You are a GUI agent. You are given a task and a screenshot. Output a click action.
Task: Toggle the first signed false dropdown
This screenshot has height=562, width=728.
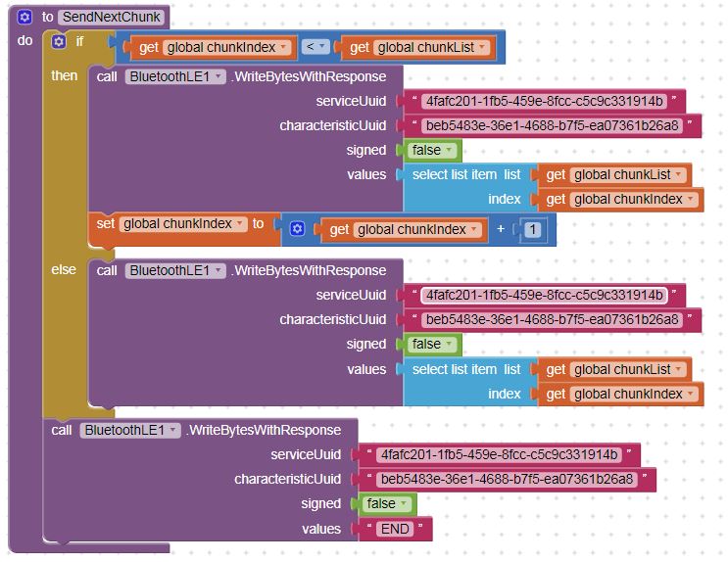pos(432,150)
